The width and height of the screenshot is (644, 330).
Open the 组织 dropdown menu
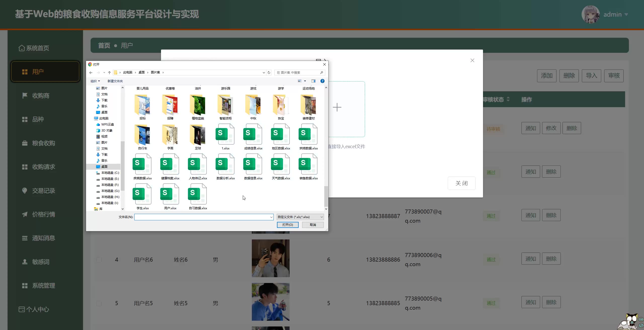pyautogui.click(x=95, y=81)
